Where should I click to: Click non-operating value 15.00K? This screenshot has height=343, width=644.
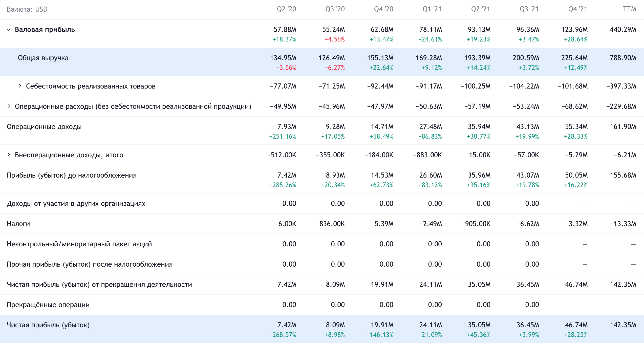tap(480, 155)
